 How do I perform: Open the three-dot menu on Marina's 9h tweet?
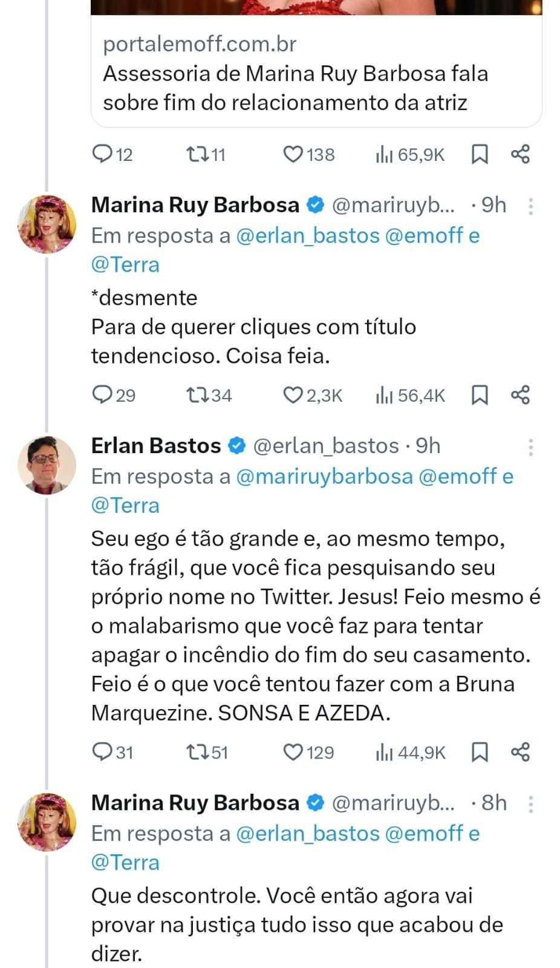[530, 207]
